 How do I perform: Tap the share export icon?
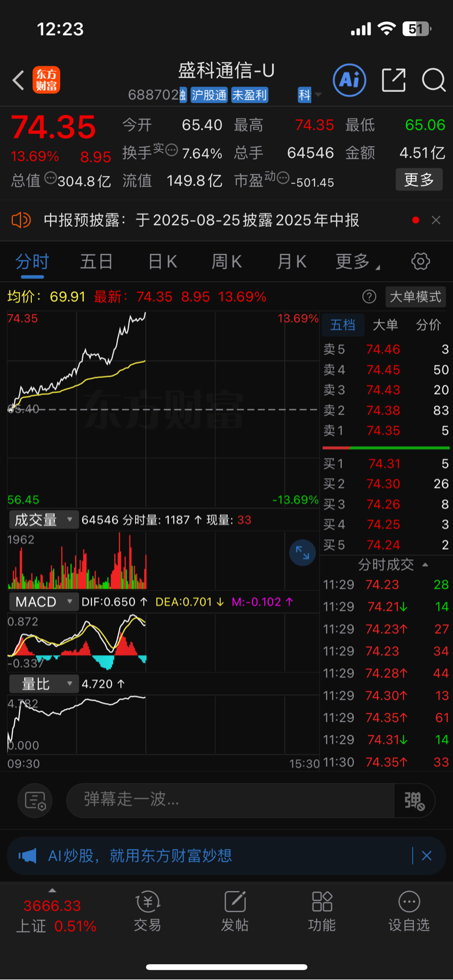coord(393,80)
